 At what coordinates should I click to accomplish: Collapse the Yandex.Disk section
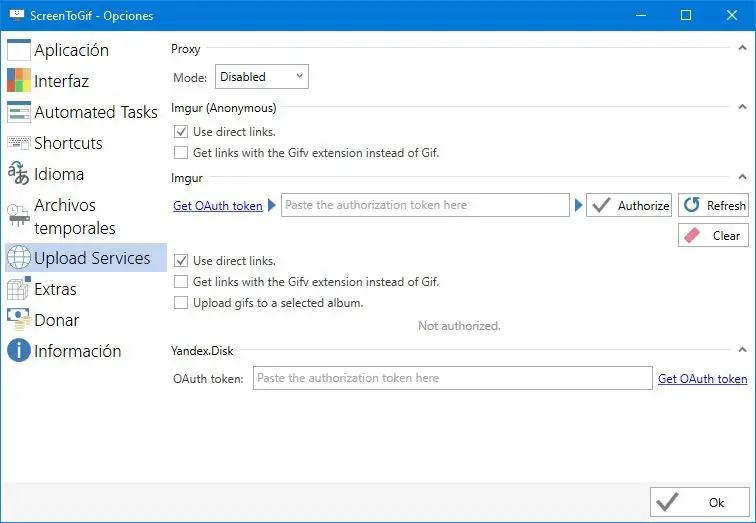tap(741, 350)
